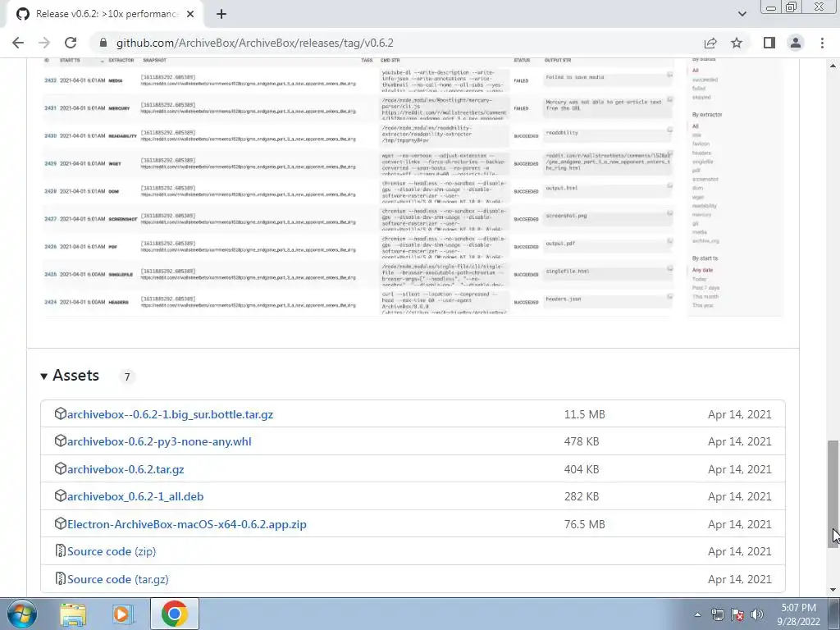The width and height of the screenshot is (840, 630).
Task: Click package icon beside big_sur.bottle.tar.gz
Action: click(60, 413)
